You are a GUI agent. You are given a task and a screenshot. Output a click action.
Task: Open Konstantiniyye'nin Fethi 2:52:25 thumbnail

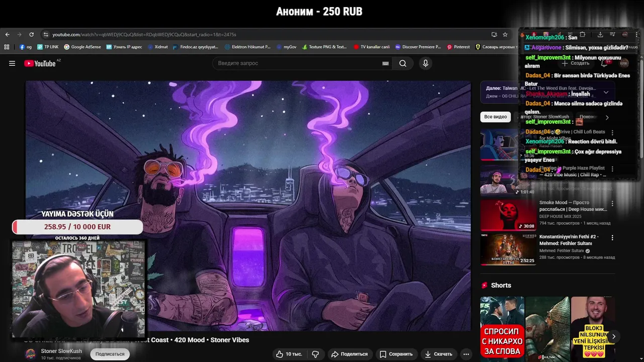pyautogui.click(x=508, y=249)
